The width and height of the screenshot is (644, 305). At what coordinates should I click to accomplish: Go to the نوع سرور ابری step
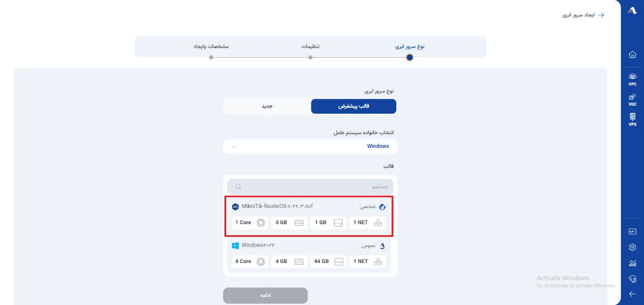(x=410, y=46)
